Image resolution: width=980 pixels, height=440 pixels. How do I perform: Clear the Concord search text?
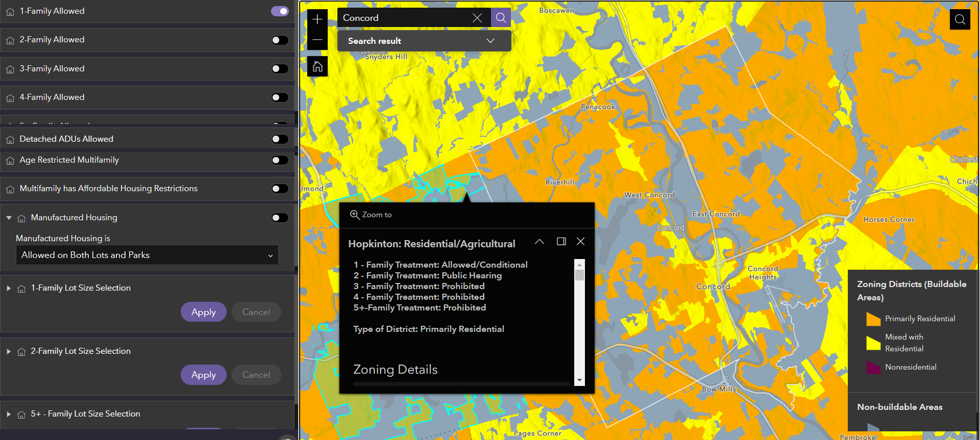pos(477,18)
